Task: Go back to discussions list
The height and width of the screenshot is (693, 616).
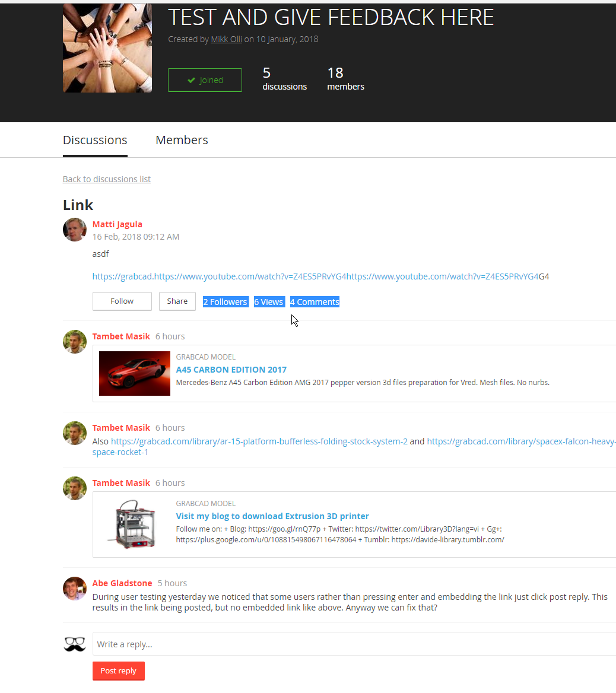Action: pyautogui.click(x=107, y=179)
